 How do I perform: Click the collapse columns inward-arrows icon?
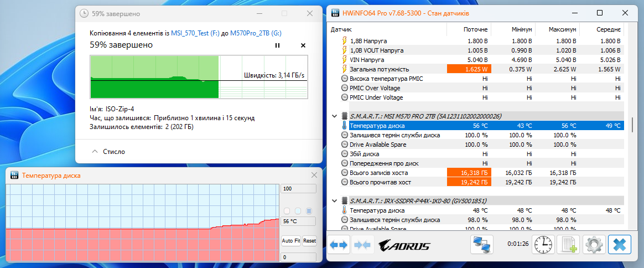362,245
